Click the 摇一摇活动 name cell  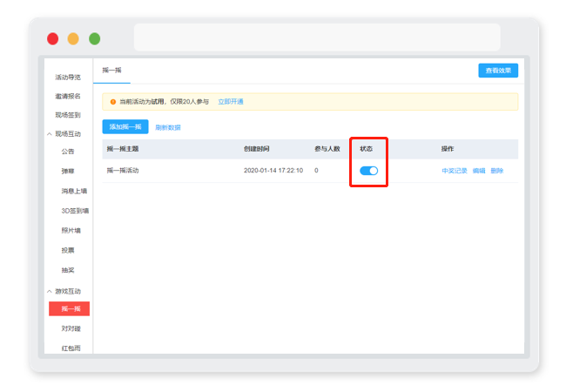123,171
